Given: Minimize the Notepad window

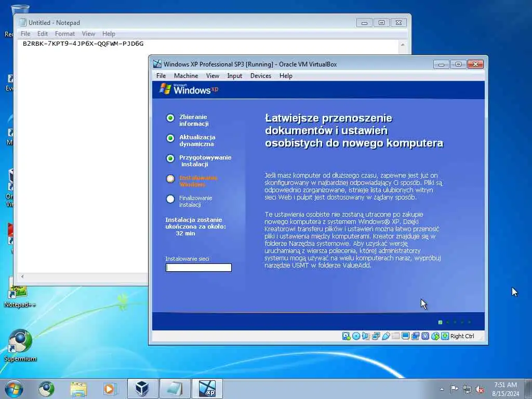Looking at the screenshot, I should (364, 23).
